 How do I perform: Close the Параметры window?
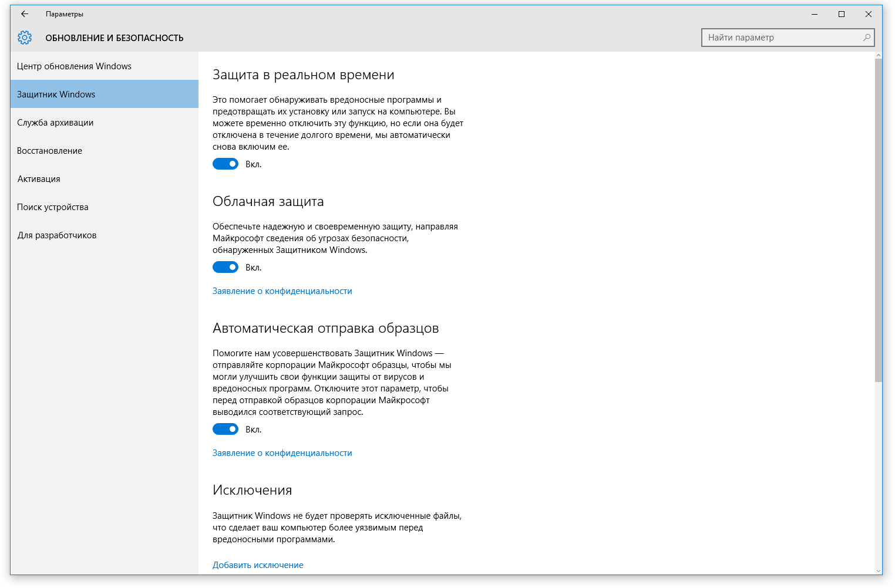(869, 14)
